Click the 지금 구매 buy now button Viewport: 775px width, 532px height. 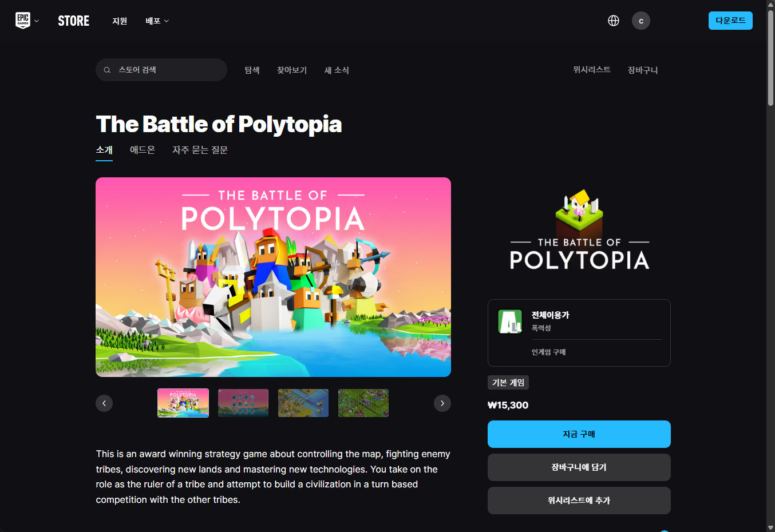pos(579,434)
